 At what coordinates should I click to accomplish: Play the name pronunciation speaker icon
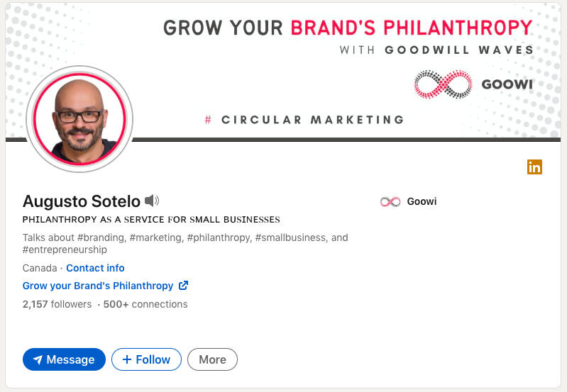152,201
